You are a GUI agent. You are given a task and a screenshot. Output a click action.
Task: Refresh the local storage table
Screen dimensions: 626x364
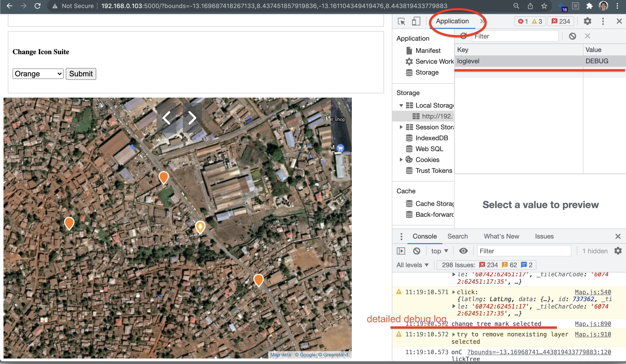463,36
